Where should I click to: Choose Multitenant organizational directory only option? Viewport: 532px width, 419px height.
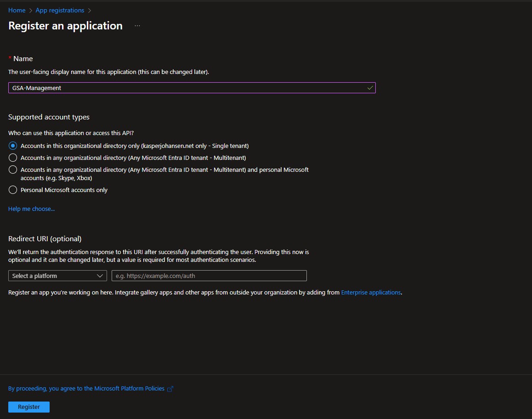pyautogui.click(x=13, y=158)
